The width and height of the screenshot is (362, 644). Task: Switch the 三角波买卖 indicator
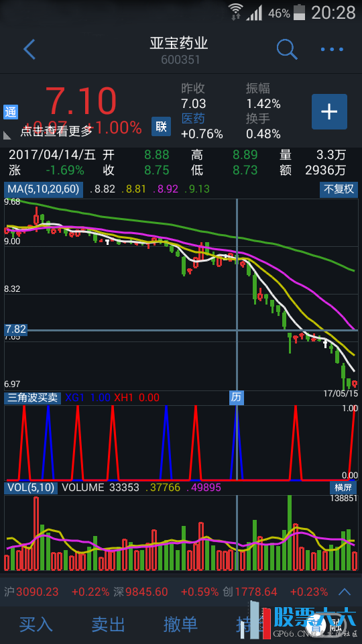pyautogui.click(x=33, y=398)
